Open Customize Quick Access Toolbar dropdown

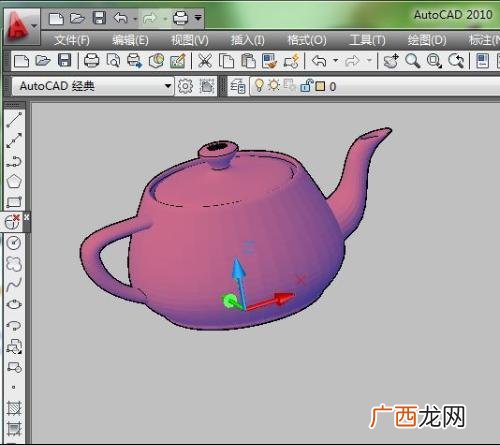point(198,17)
